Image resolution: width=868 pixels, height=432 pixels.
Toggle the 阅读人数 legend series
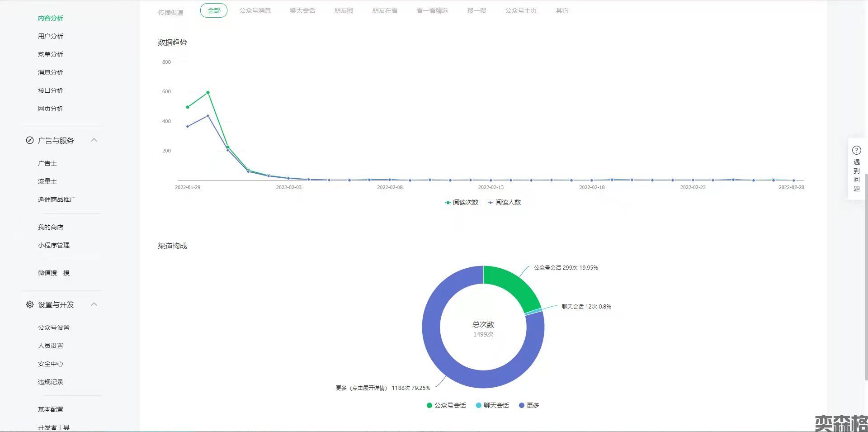click(505, 202)
